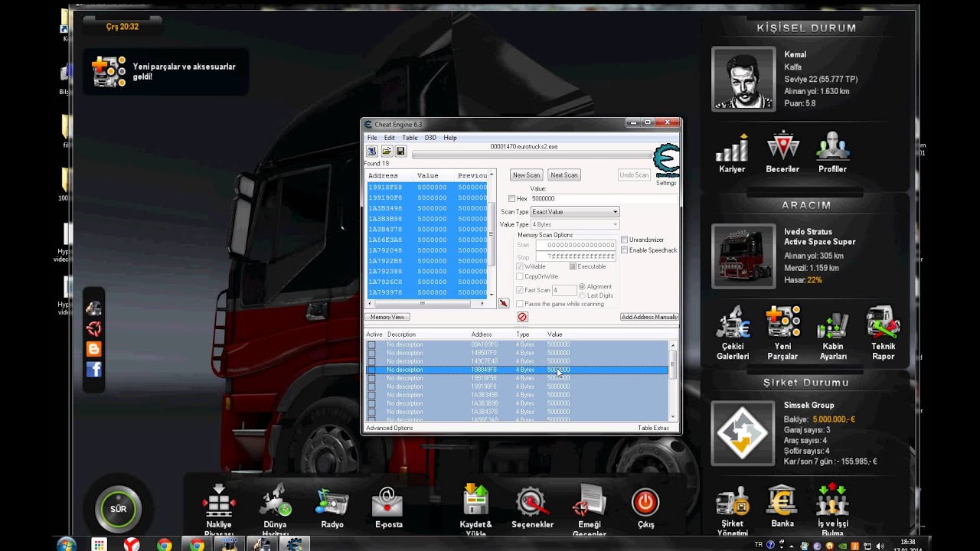980x551 pixels.
Task: Open the Table menu
Action: [410, 138]
